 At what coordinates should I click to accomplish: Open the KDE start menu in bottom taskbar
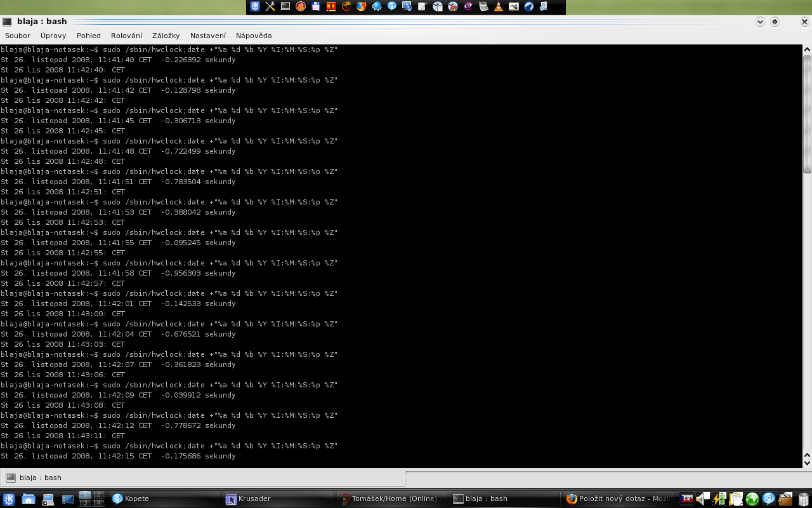point(9,499)
